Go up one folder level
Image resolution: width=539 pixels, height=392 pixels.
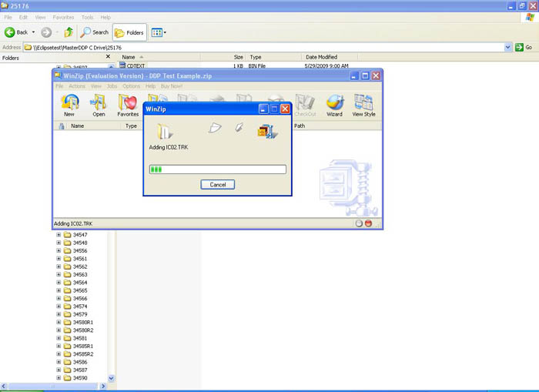tap(69, 32)
